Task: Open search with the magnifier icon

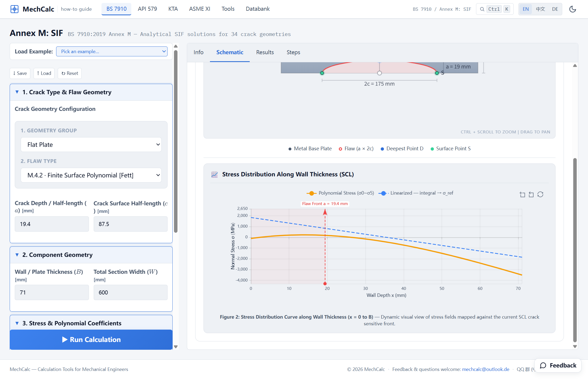Action: point(482,9)
